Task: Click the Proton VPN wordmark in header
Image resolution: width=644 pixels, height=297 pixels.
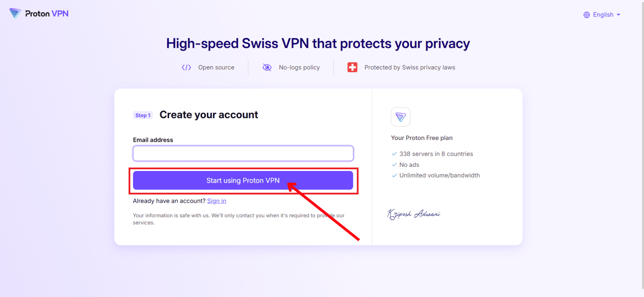Action: [x=47, y=14]
